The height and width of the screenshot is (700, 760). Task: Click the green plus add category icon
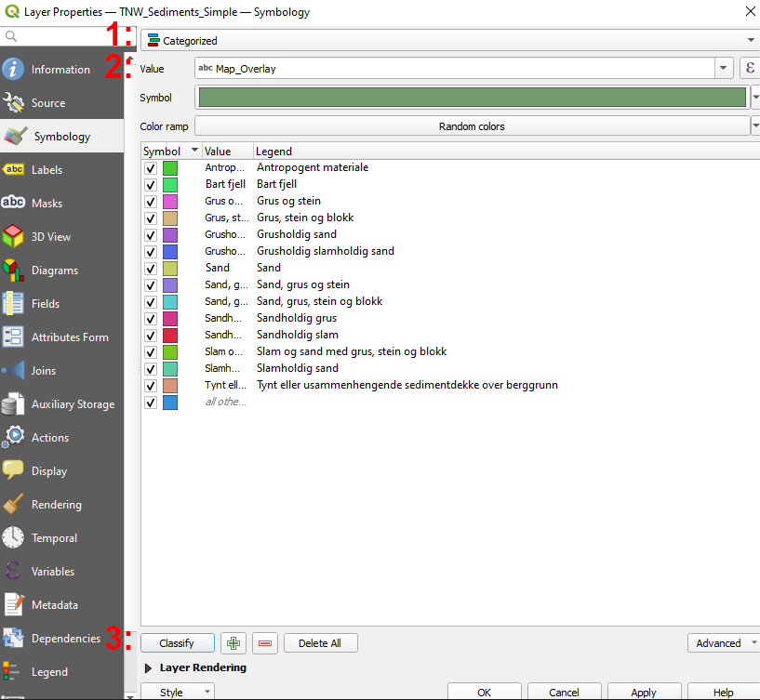pyautogui.click(x=233, y=643)
